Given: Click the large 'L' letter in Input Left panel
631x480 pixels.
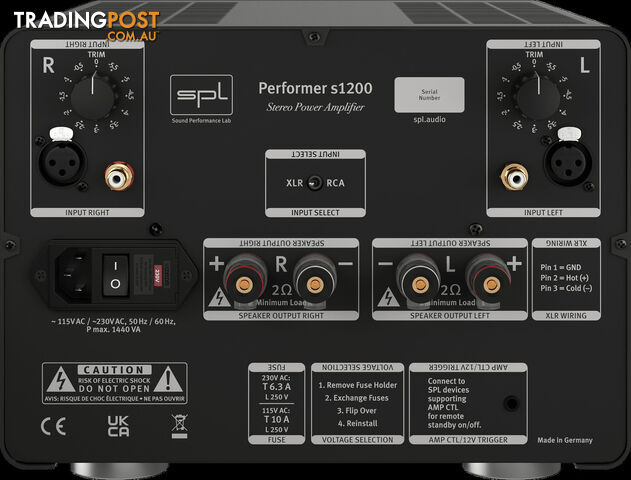Looking at the screenshot, I should tap(585, 65).
